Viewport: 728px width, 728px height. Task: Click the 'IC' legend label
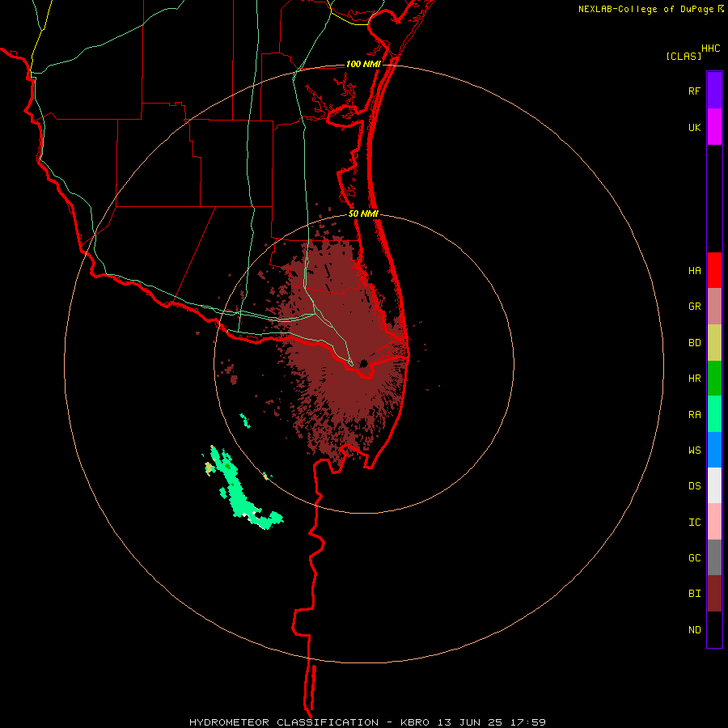[x=694, y=523]
